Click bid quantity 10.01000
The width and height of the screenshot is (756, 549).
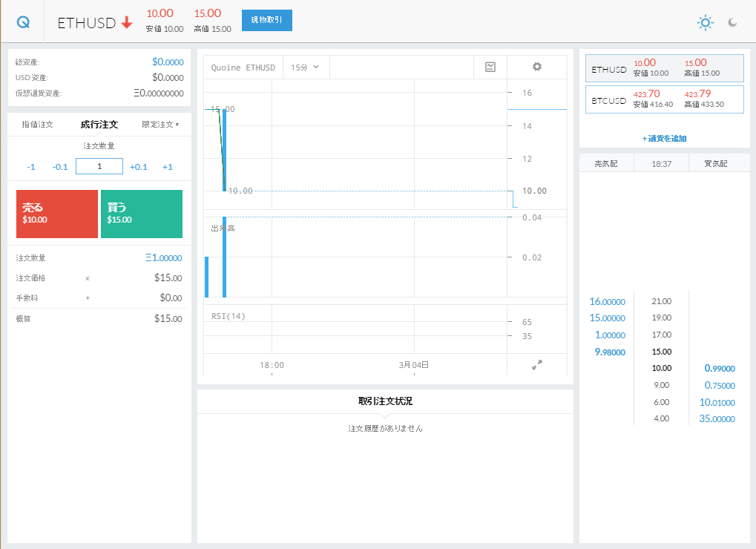coord(717,402)
